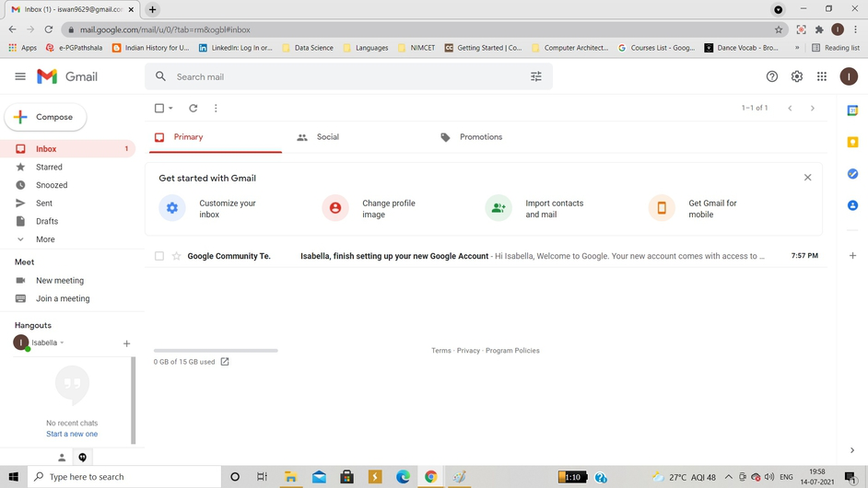The width and height of the screenshot is (868, 488).
Task: Hide the side panel arrow
Action: pyautogui.click(x=852, y=450)
